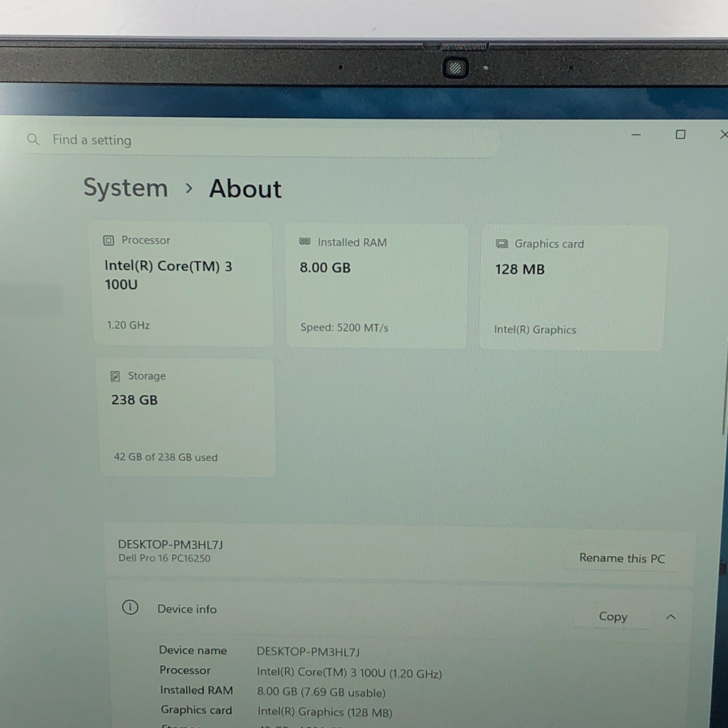
Task: Click the Rename this PC button
Action: (622, 558)
